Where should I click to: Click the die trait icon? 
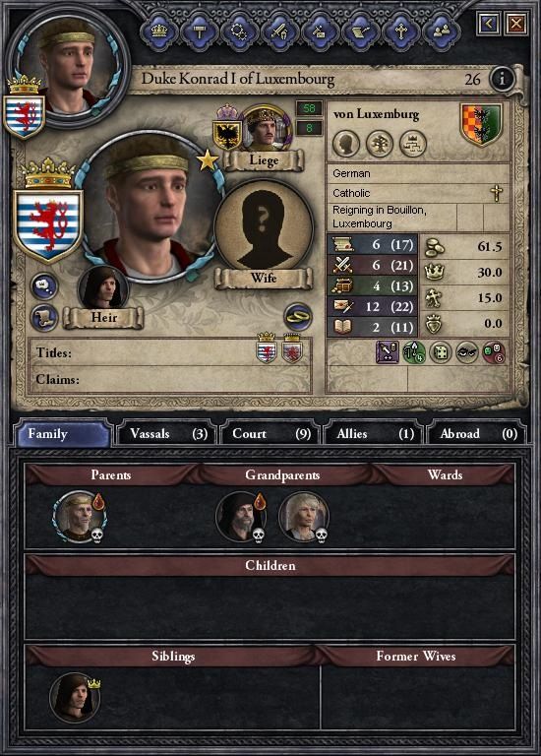441,352
